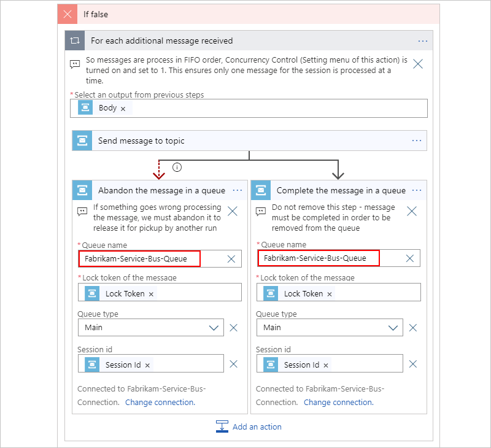Image resolution: width=491 pixels, height=448 pixels.
Task: Open the options menu for the For each loop
Action: click(423, 41)
